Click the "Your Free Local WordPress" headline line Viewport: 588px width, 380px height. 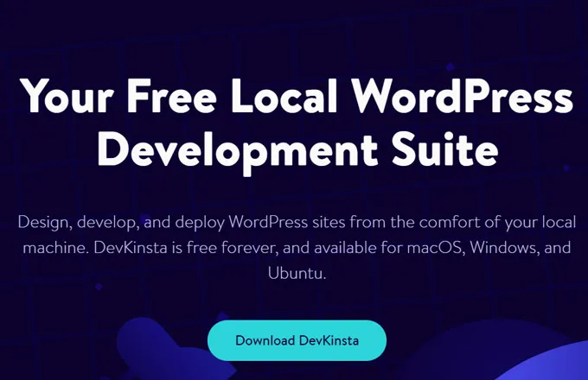(294, 98)
